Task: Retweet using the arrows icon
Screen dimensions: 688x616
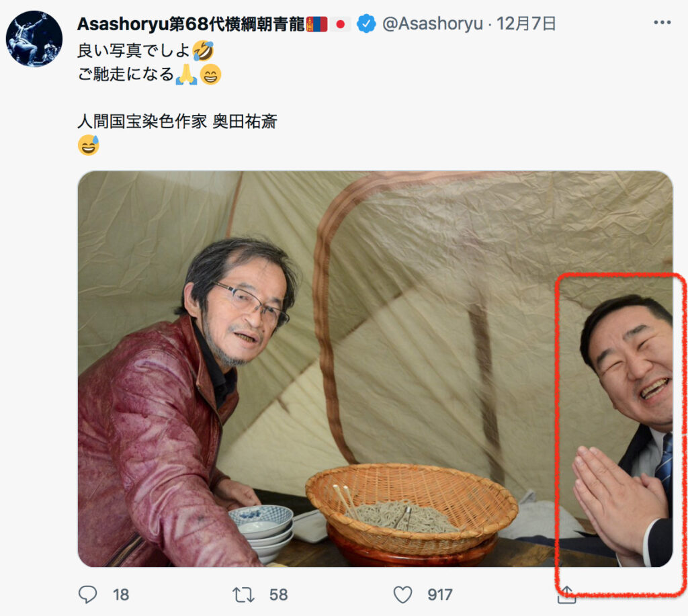Action: pyautogui.click(x=243, y=595)
